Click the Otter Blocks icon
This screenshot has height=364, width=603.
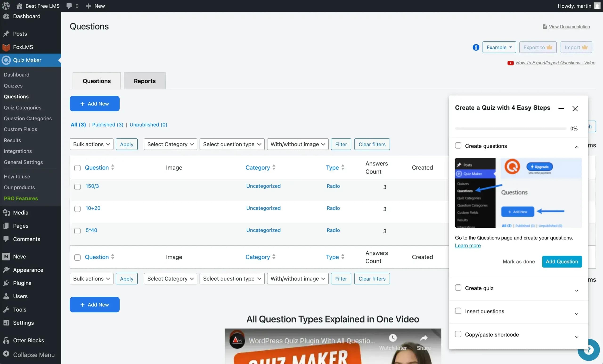(6, 340)
